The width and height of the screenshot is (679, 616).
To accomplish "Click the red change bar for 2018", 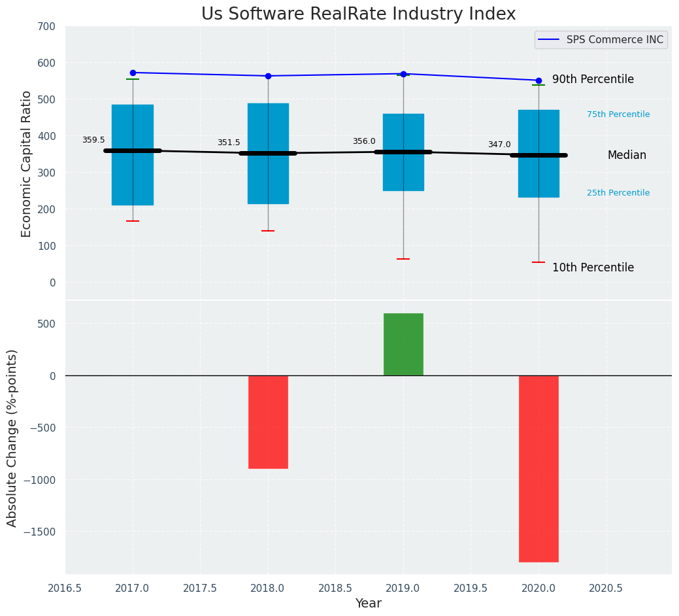I will [x=268, y=422].
